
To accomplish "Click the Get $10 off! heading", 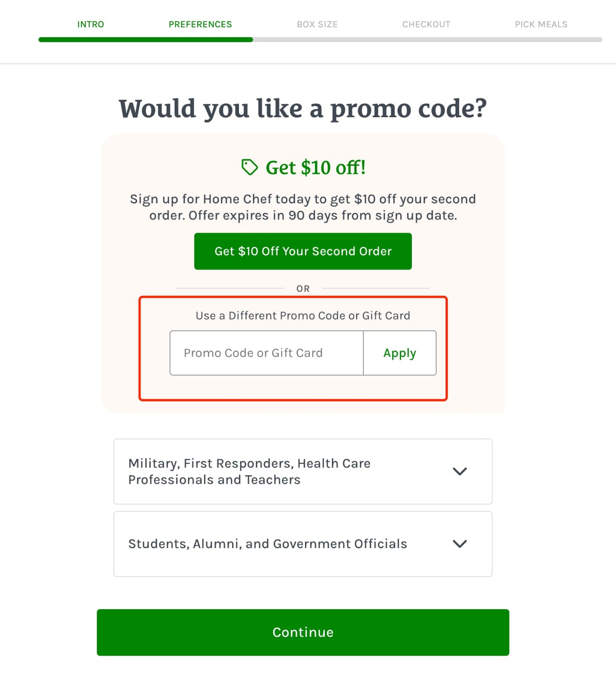I will tap(315, 167).
